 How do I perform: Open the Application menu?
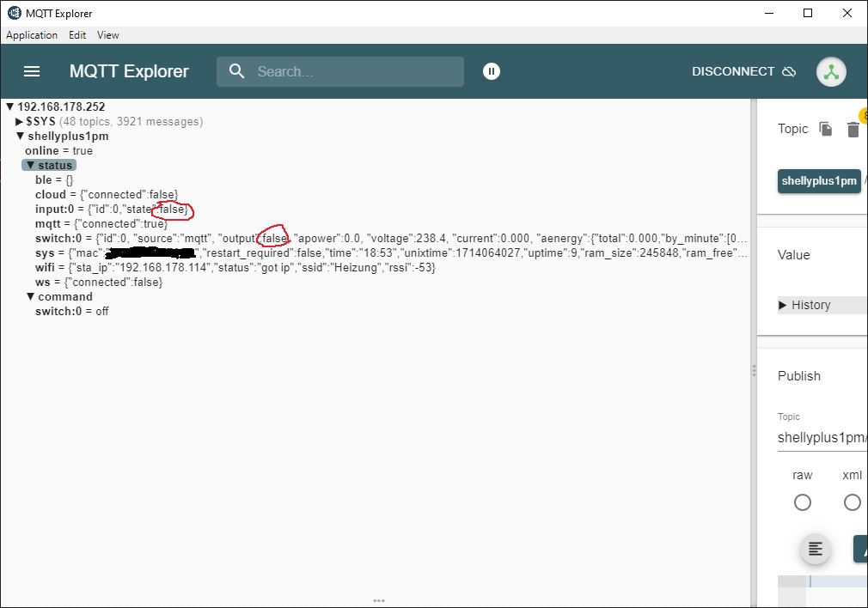(32, 35)
